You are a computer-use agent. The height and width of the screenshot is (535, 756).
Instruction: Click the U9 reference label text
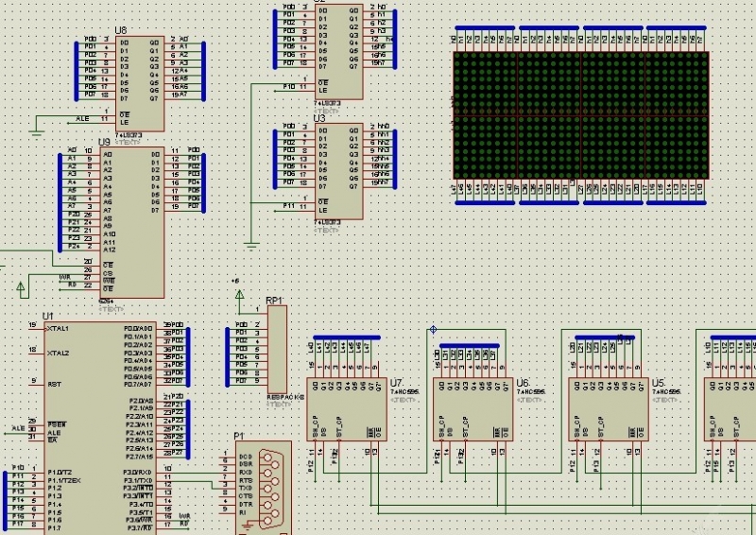(104, 143)
